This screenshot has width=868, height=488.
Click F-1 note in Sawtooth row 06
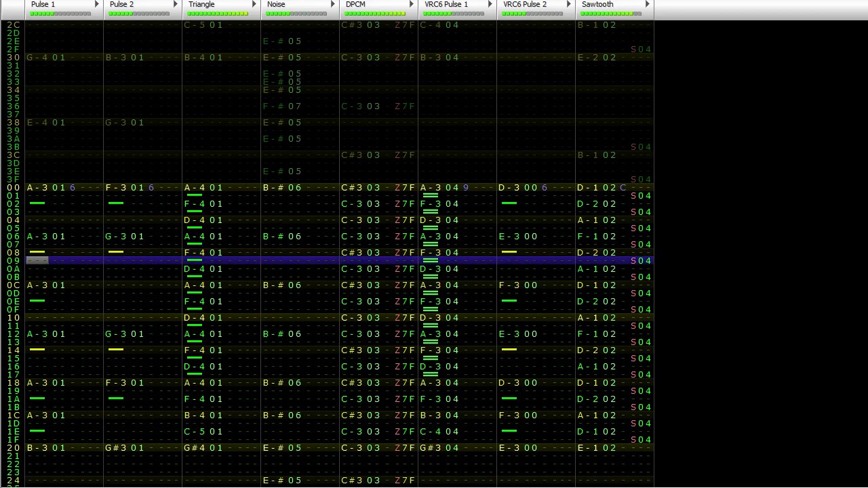pos(587,237)
